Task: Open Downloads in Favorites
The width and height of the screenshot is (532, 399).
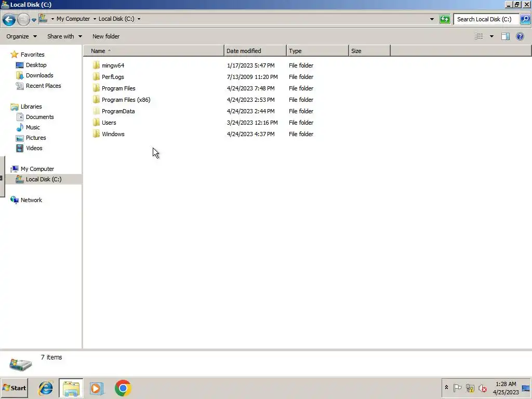Action: click(x=39, y=75)
